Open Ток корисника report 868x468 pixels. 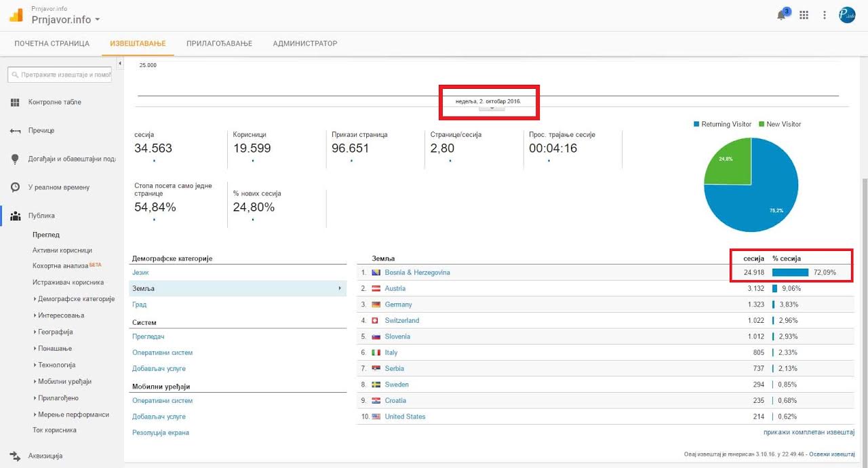tap(54, 430)
